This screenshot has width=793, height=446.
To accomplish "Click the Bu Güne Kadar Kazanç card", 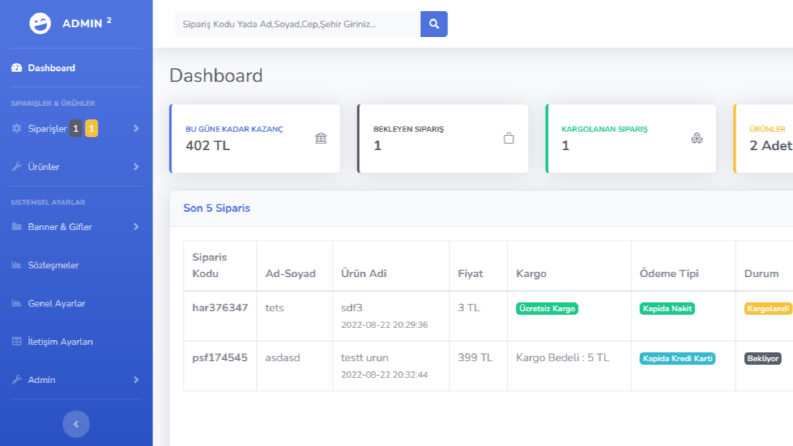I will click(255, 139).
